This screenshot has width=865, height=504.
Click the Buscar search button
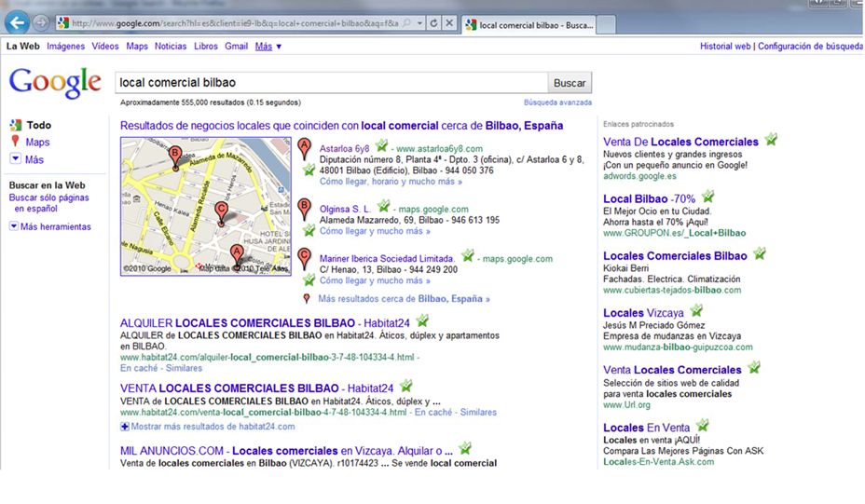[570, 83]
